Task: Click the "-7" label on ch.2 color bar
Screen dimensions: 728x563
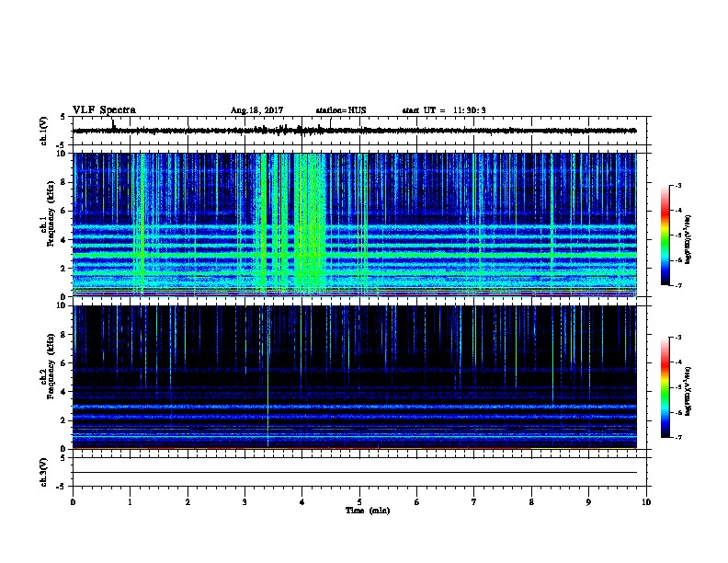Action: click(678, 437)
